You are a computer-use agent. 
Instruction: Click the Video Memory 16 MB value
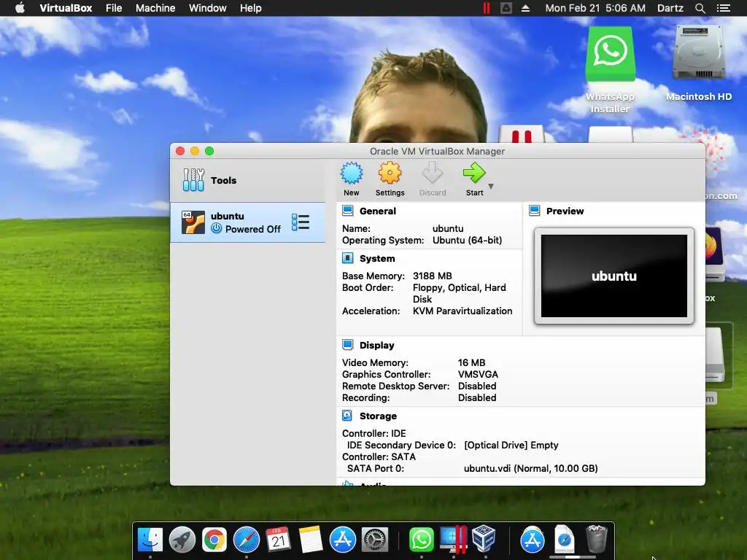(472, 363)
